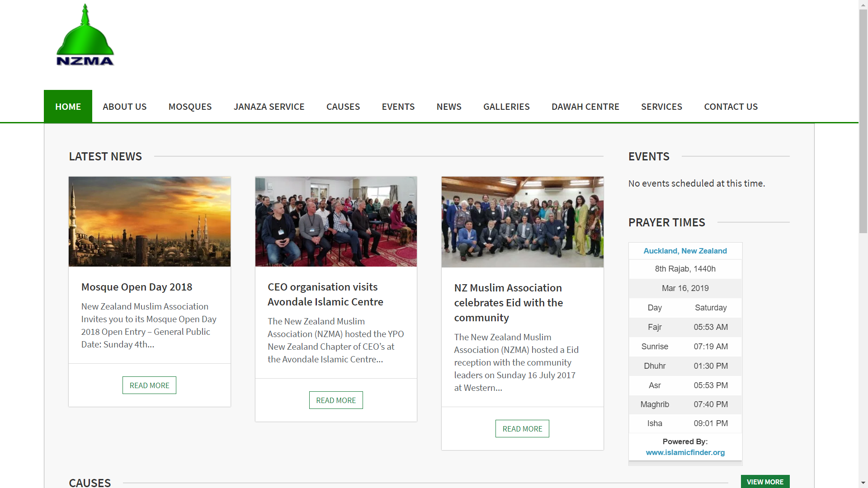Open the Home menu item
The image size is (868, 488).
pos(68,106)
